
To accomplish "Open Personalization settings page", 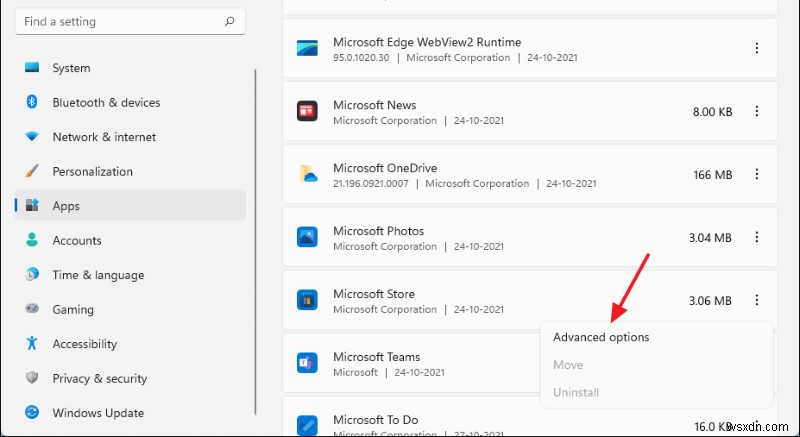I will point(92,171).
